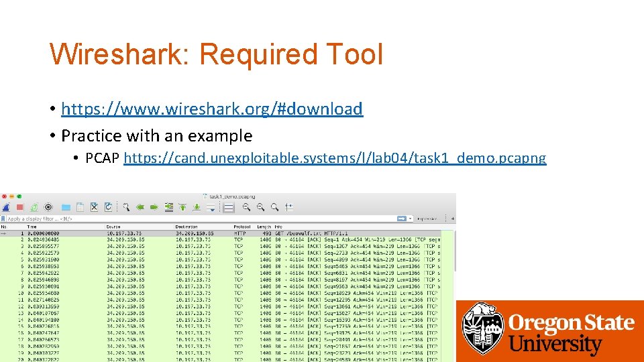Jump to the last packet
This screenshot has height=362, width=644.
pyautogui.click(x=197, y=207)
